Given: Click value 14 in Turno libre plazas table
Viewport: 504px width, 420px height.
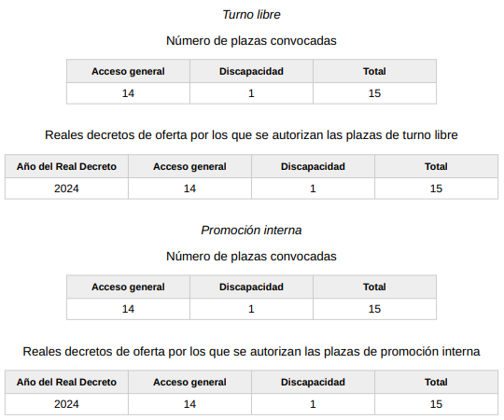Looking at the screenshot, I should coord(128,93).
